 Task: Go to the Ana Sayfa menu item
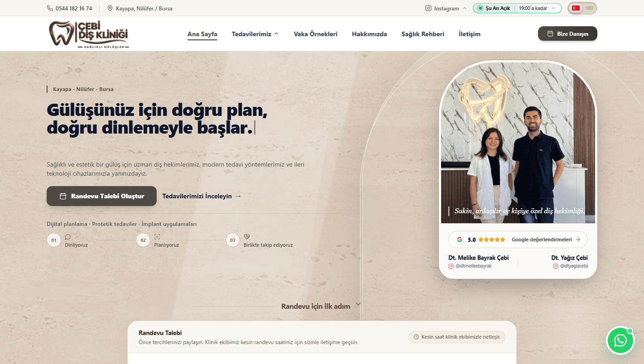click(x=202, y=34)
